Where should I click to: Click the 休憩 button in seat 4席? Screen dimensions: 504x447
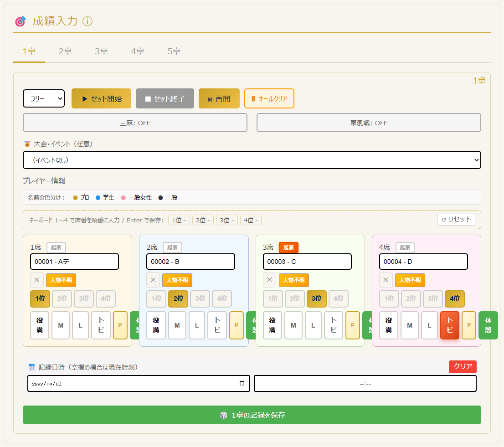click(488, 325)
